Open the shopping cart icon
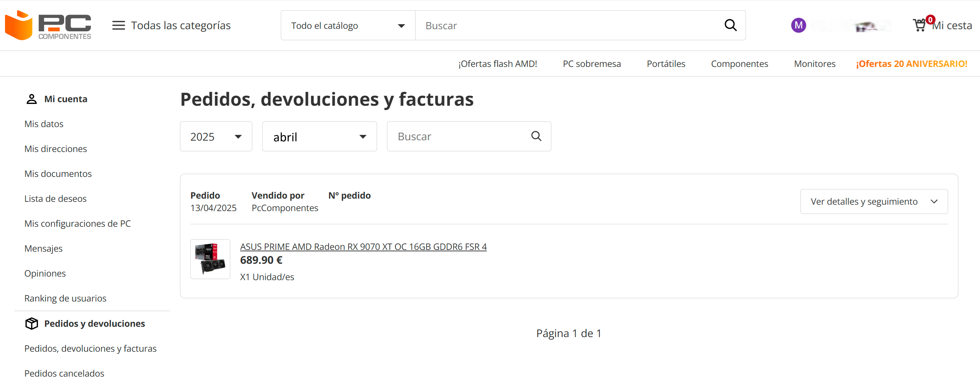Screen dimensions: 980x388 [x=919, y=26]
